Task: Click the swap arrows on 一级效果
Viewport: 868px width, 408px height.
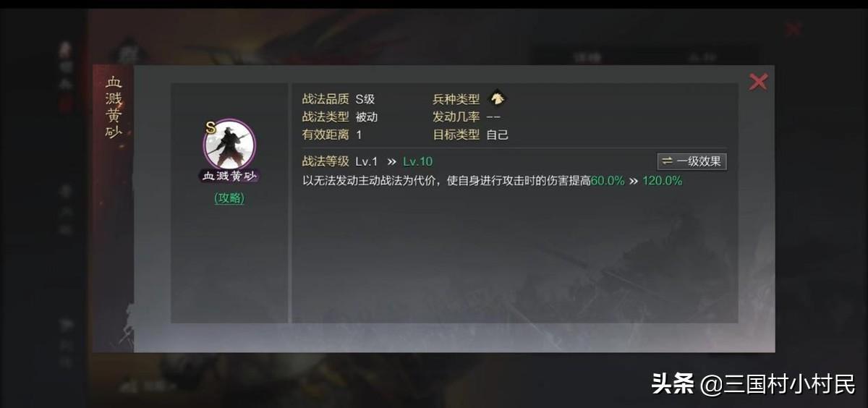Action: tap(667, 161)
